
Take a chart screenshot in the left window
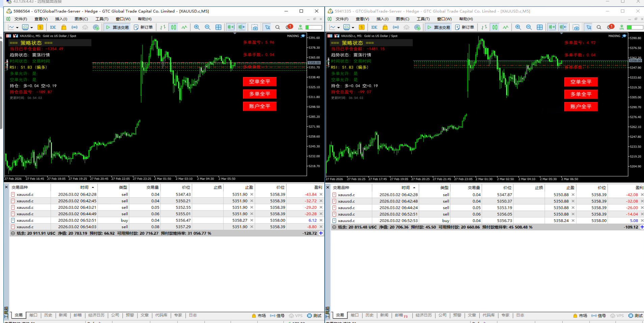[x=255, y=27]
